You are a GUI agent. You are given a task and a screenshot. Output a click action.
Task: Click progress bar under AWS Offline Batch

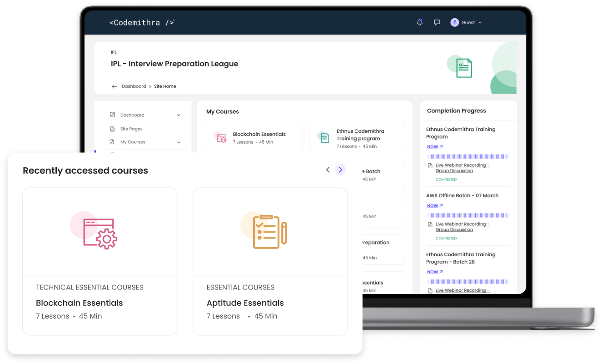(468, 215)
